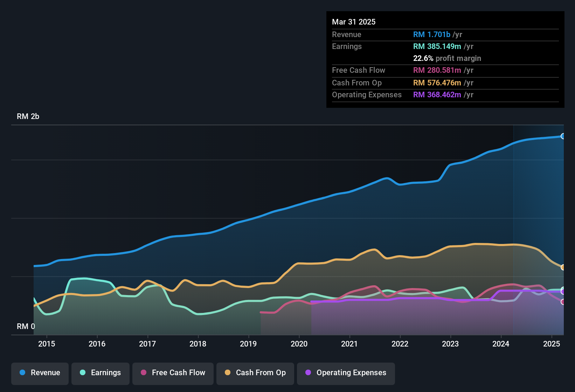Click the 2020 x-axis year label
Viewport: 575px width, 392px height.
coord(299,344)
